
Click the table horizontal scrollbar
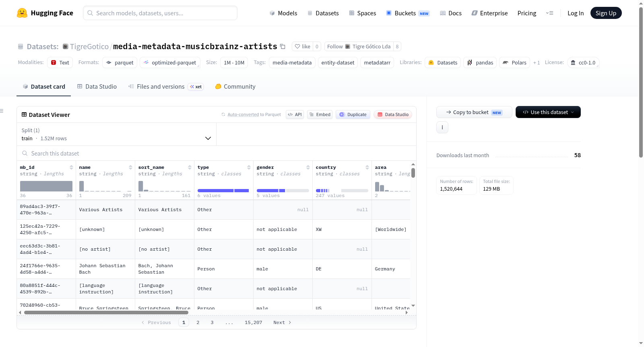tap(106, 312)
